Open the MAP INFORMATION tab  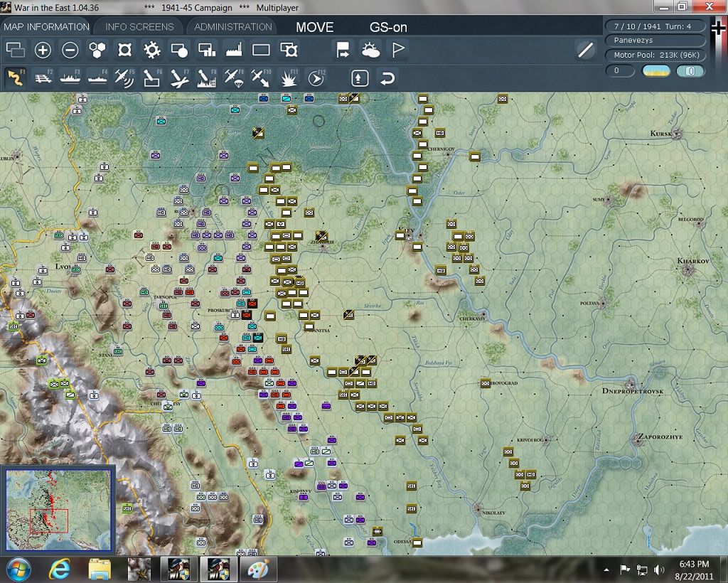pos(46,27)
